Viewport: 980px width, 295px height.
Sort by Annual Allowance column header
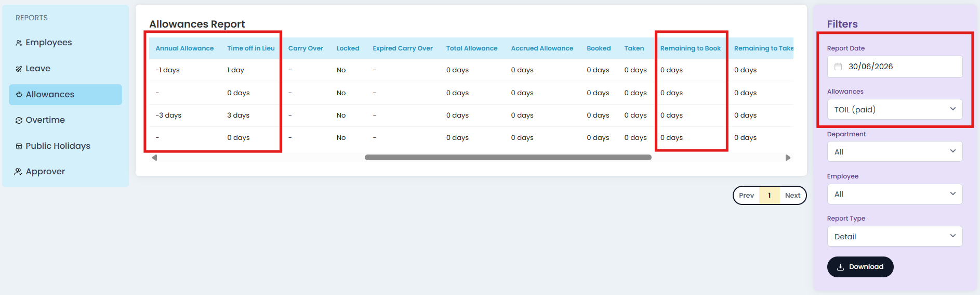pos(184,48)
